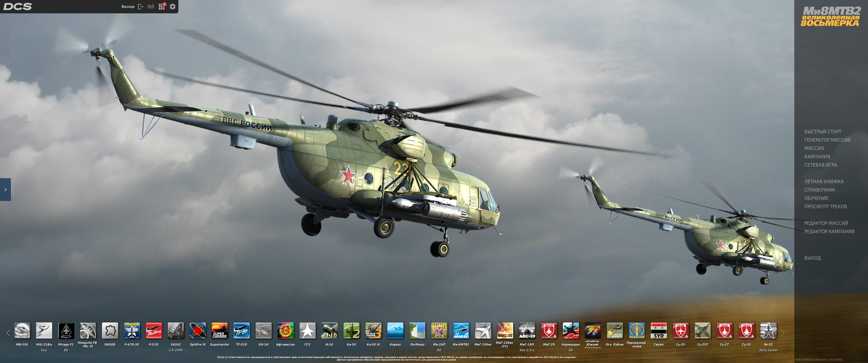
Task: Select the Mosquito FB Mk. VI icon
Action: point(88,330)
